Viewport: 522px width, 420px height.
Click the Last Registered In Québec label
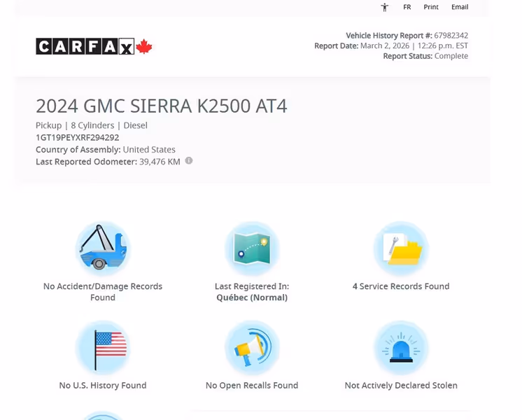tap(252, 292)
